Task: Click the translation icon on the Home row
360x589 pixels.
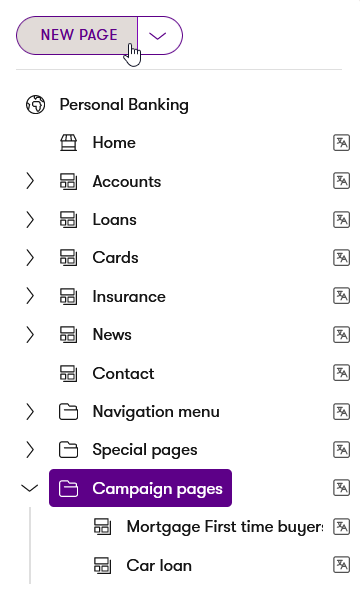Action: point(341,143)
